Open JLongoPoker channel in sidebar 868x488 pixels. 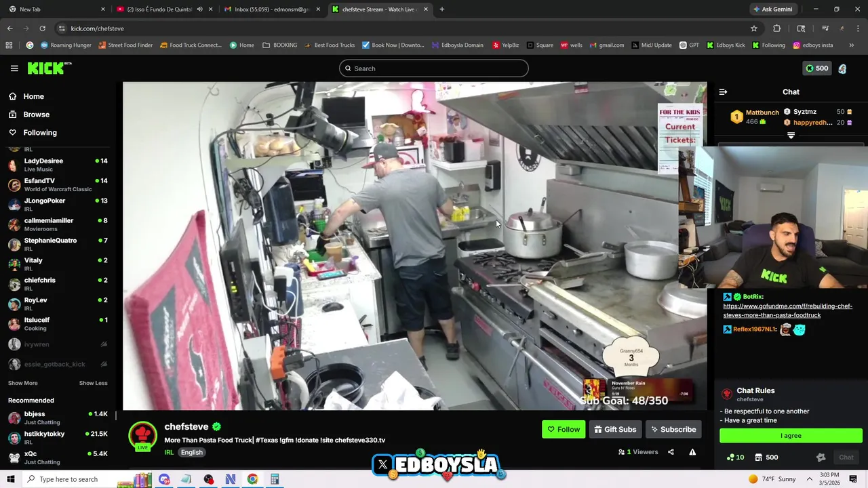(x=58, y=205)
